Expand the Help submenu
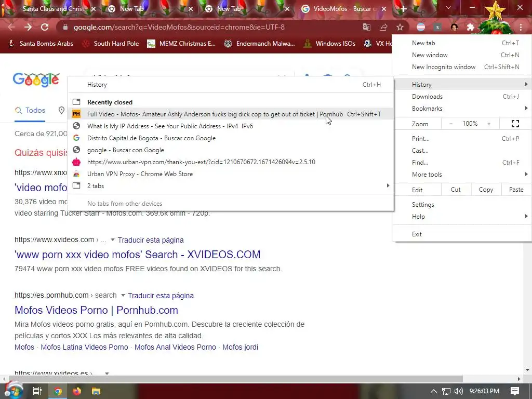Viewport: 532px width, 399px height. 462,217
